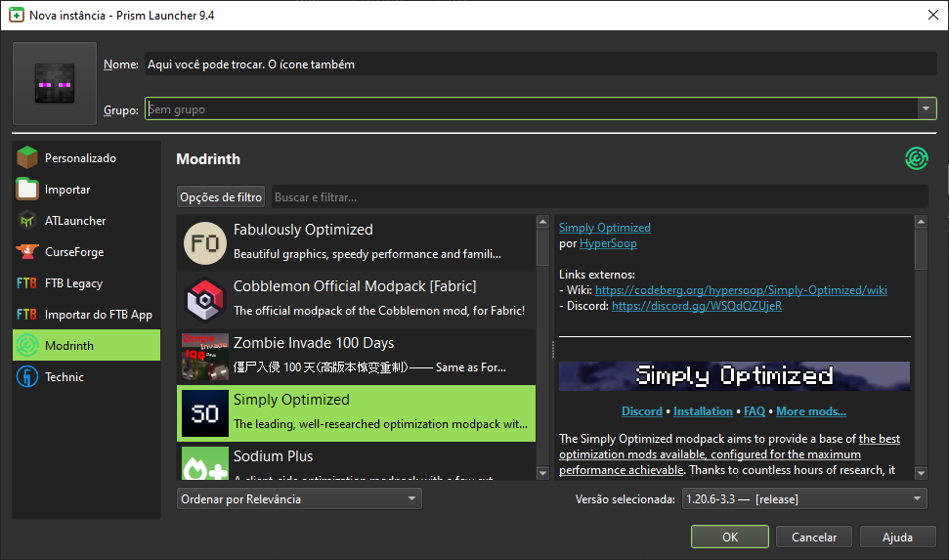Switch to the FTB Legacy tab

(x=87, y=283)
